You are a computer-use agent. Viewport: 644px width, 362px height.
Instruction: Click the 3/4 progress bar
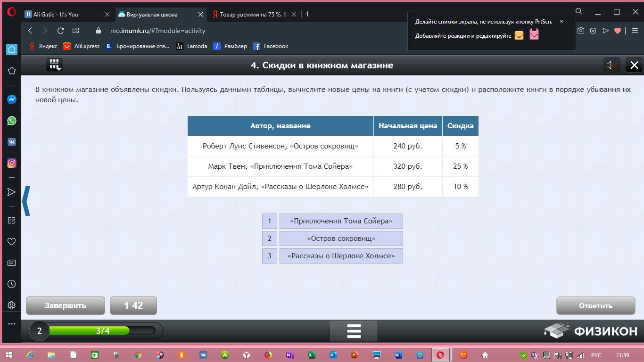pyautogui.click(x=103, y=331)
